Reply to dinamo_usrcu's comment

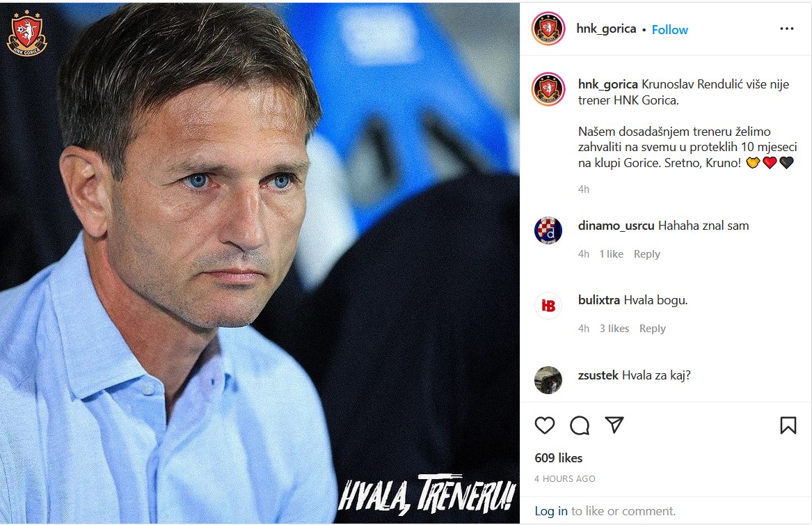click(646, 254)
